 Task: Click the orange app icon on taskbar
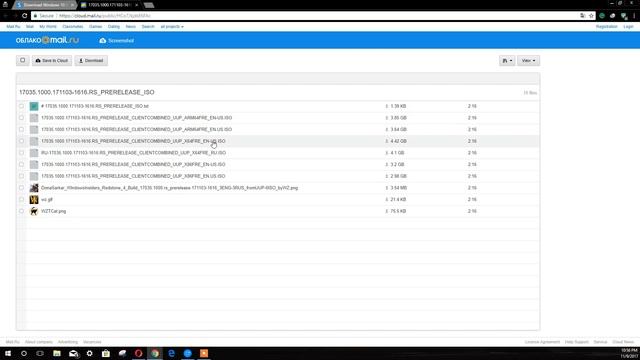[x=204, y=353]
